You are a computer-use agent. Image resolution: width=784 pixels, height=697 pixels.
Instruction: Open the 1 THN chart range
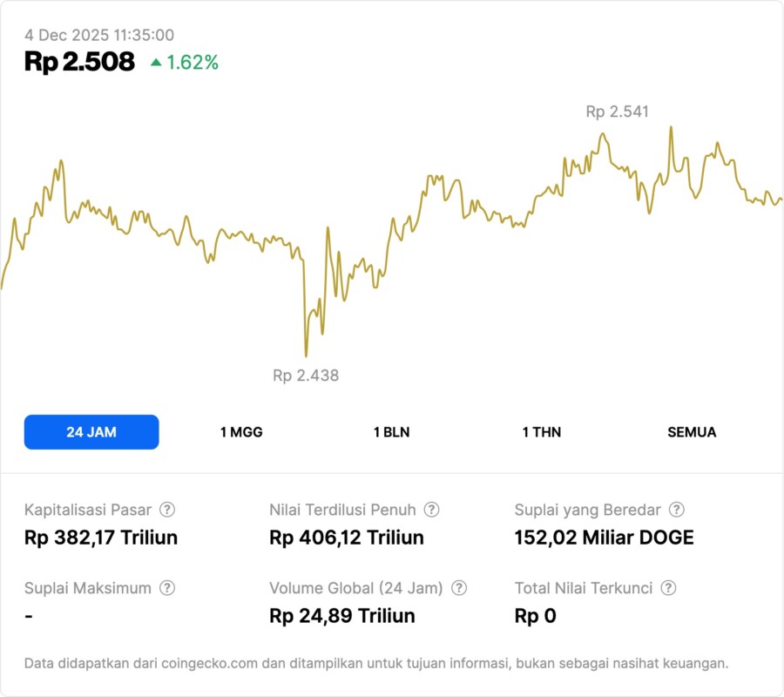[542, 432]
